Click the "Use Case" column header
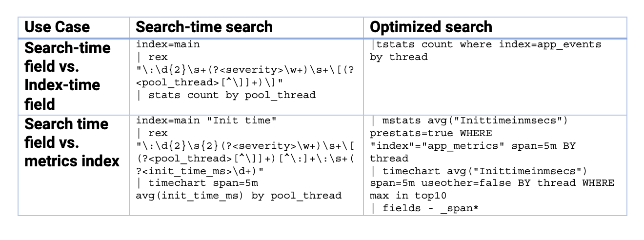This screenshot has height=240, width=644. point(57,27)
